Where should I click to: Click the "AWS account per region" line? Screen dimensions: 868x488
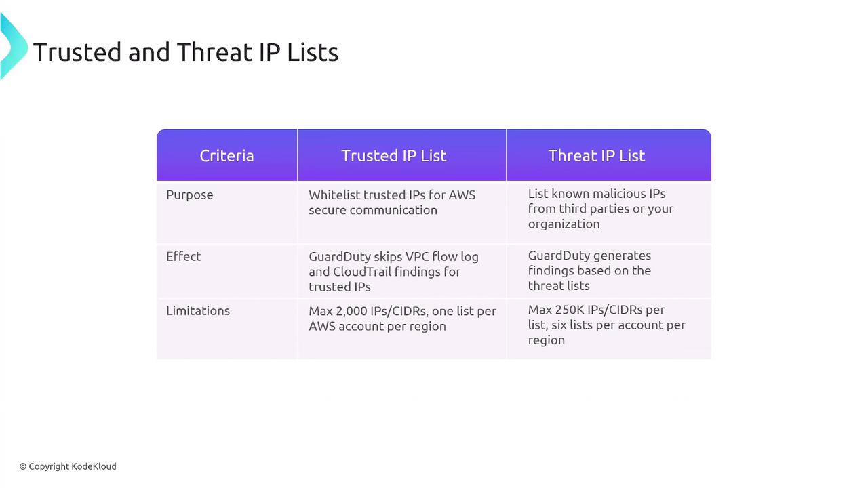tap(377, 326)
